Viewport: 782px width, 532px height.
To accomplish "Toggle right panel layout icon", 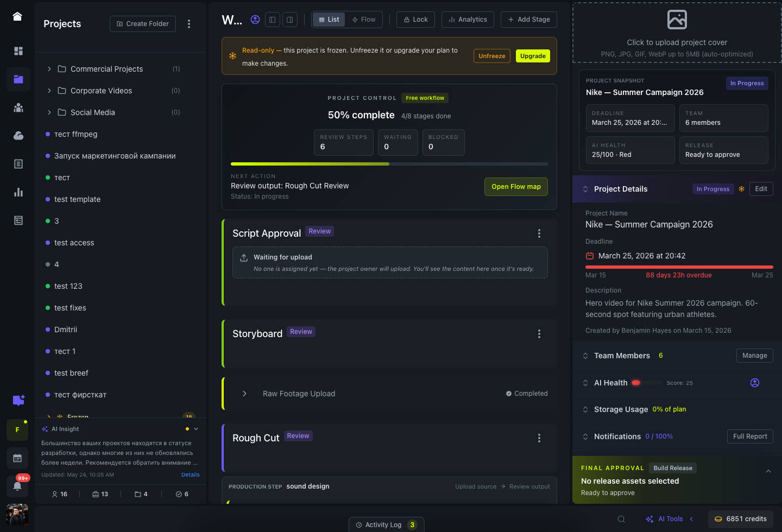I will click(290, 20).
